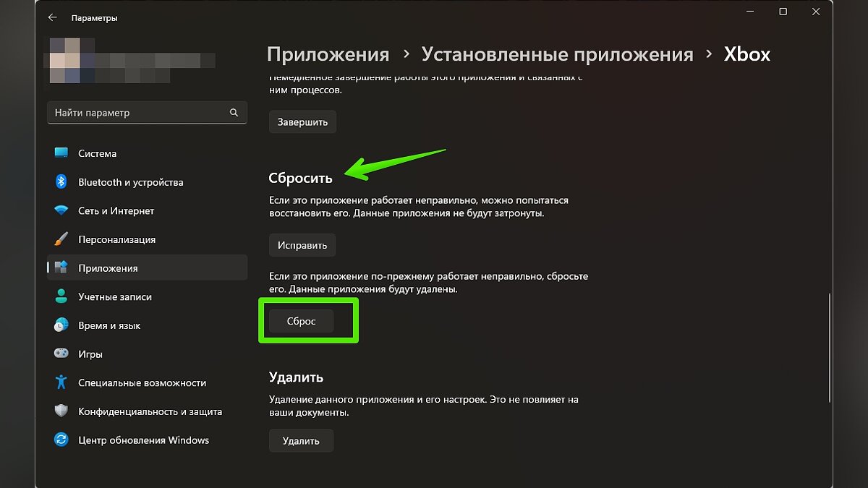868x488 pixels.
Task: Click the Wi-Fi network icon in sidebar
Action: (61, 211)
